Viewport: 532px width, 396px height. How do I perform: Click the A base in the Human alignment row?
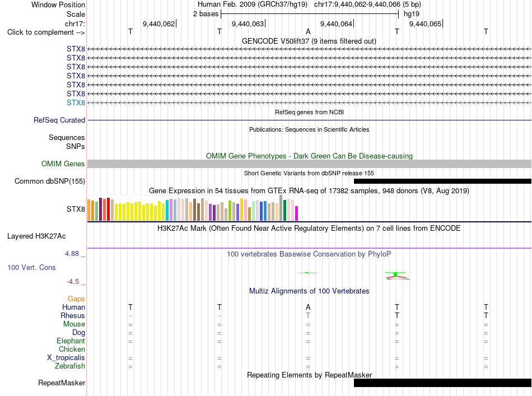coord(308,307)
